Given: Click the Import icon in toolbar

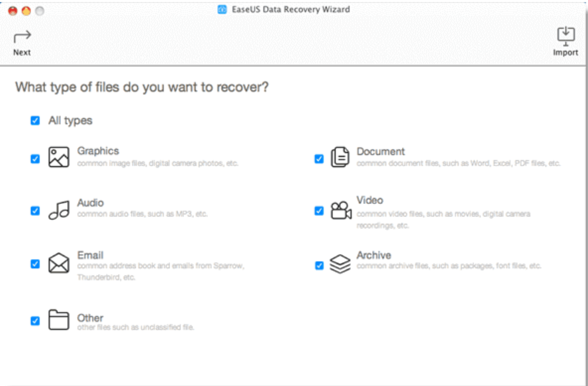Looking at the screenshot, I should pyautogui.click(x=565, y=36).
